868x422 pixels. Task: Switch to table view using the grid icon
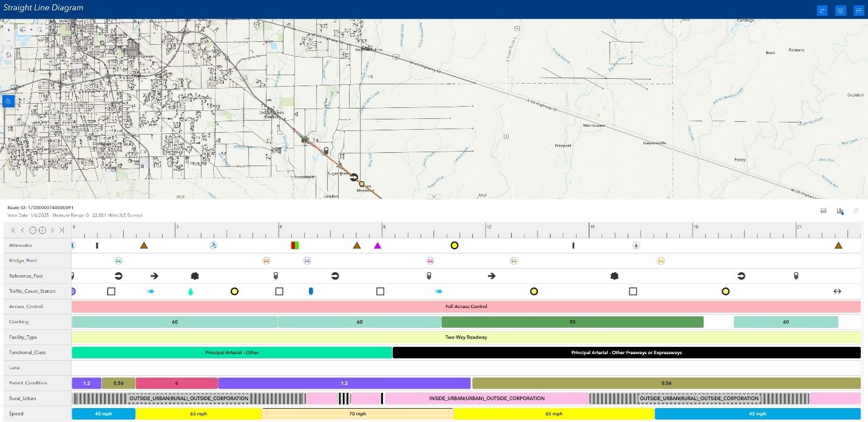823,211
